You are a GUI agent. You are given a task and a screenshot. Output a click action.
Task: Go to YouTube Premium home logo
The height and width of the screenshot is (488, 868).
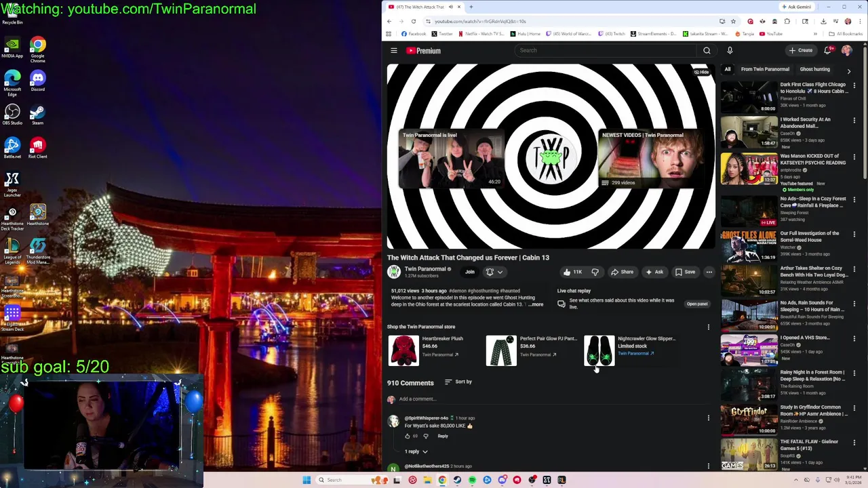(x=423, y=51)
